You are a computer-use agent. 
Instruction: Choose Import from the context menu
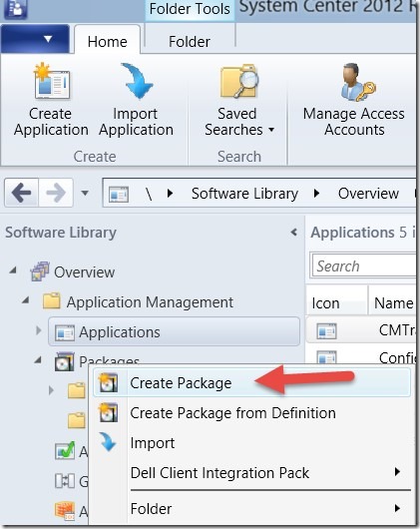coord(252,442)
